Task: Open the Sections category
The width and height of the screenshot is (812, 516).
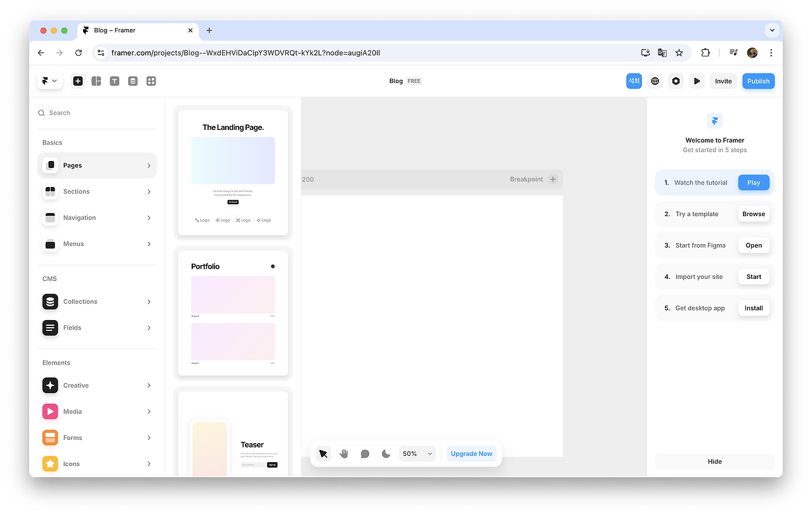Action: point(97,191)
